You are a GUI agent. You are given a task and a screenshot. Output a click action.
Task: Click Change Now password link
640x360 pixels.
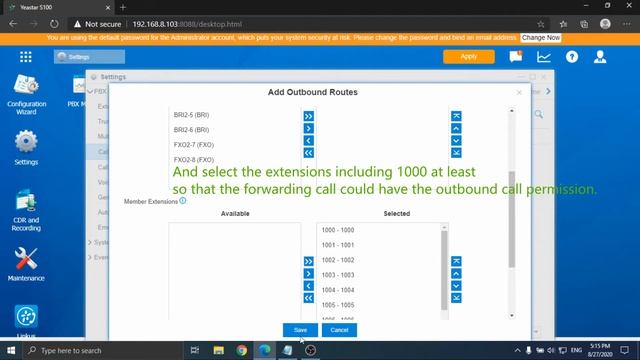541,38
